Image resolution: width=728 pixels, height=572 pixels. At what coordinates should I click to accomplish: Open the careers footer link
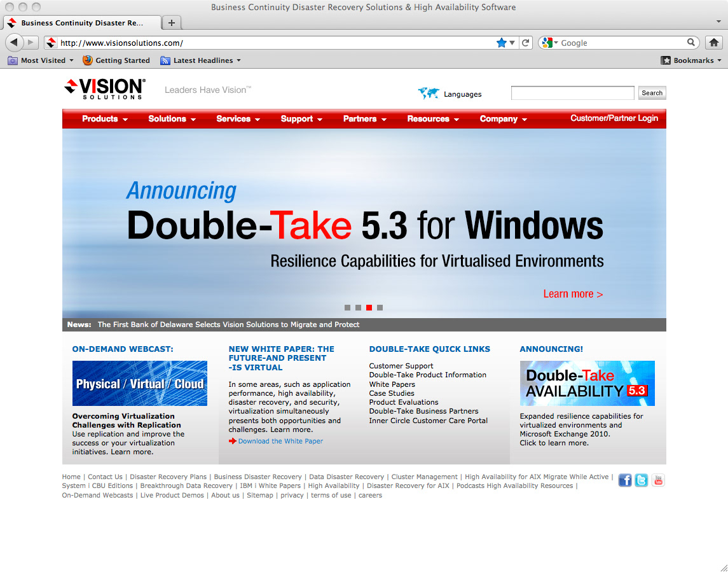(x=370, y=496)
